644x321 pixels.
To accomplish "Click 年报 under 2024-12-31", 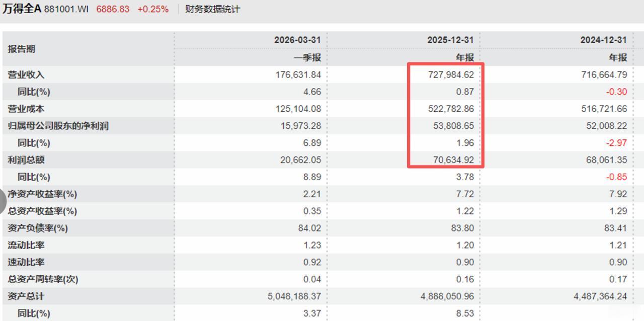I will coord(618,57).
